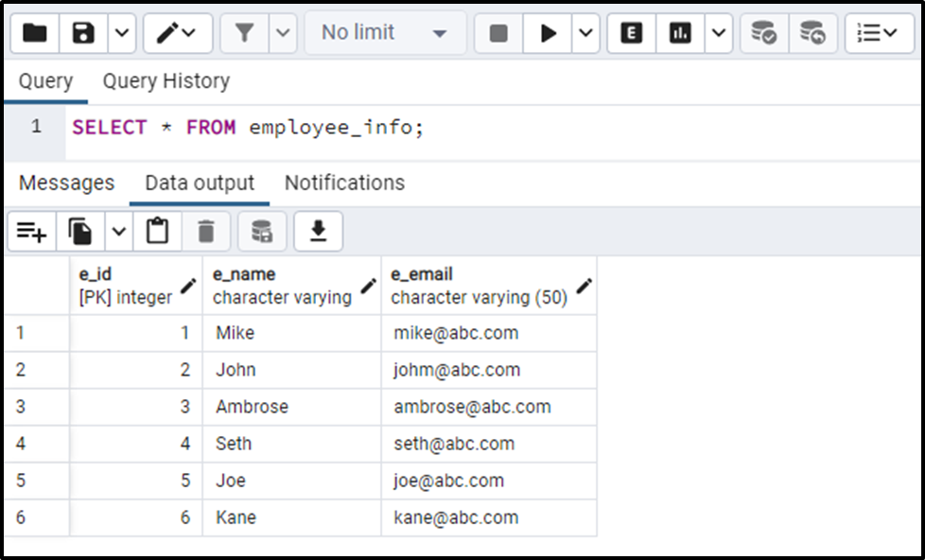925x560 pixels.
Task: Click the cell containing Joe
Action: [292, 481]
